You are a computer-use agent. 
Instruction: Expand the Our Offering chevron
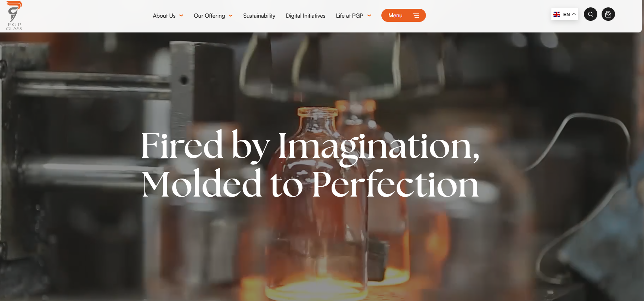231,16
